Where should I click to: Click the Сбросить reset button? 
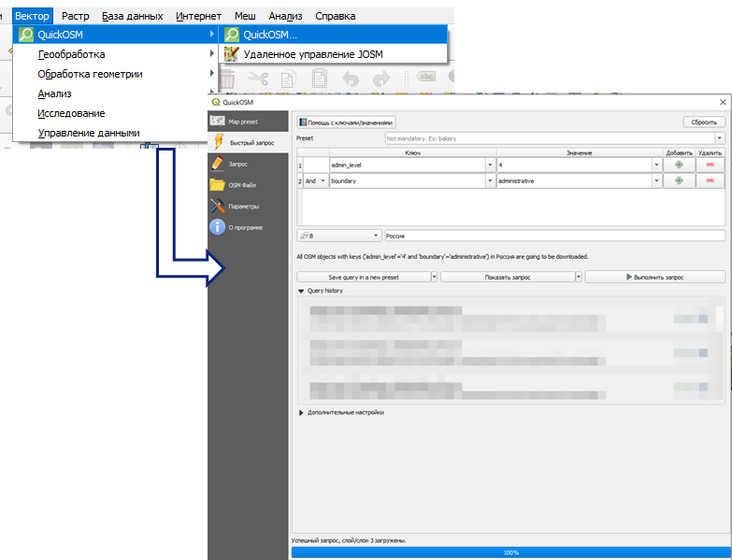[704, 122]
